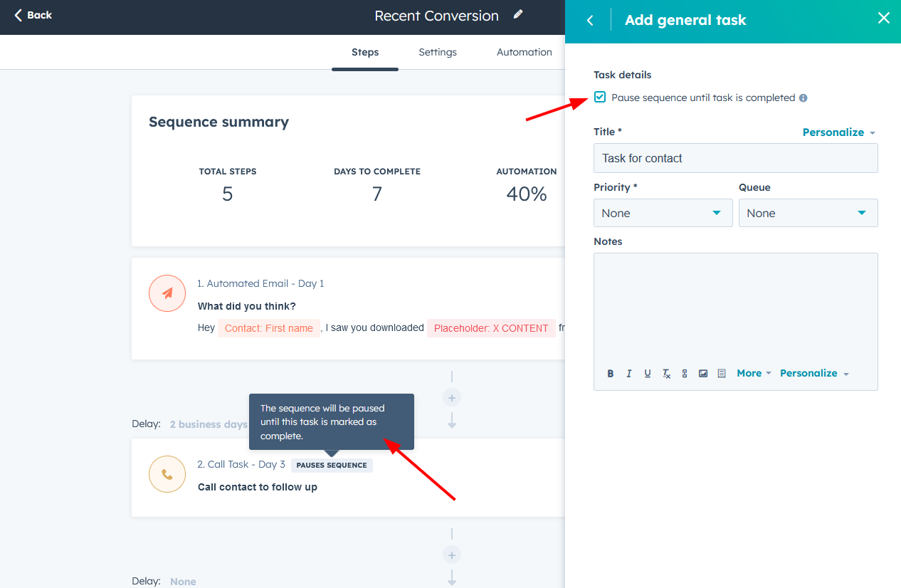Insert an image into the notes

(x=702, y=373)
